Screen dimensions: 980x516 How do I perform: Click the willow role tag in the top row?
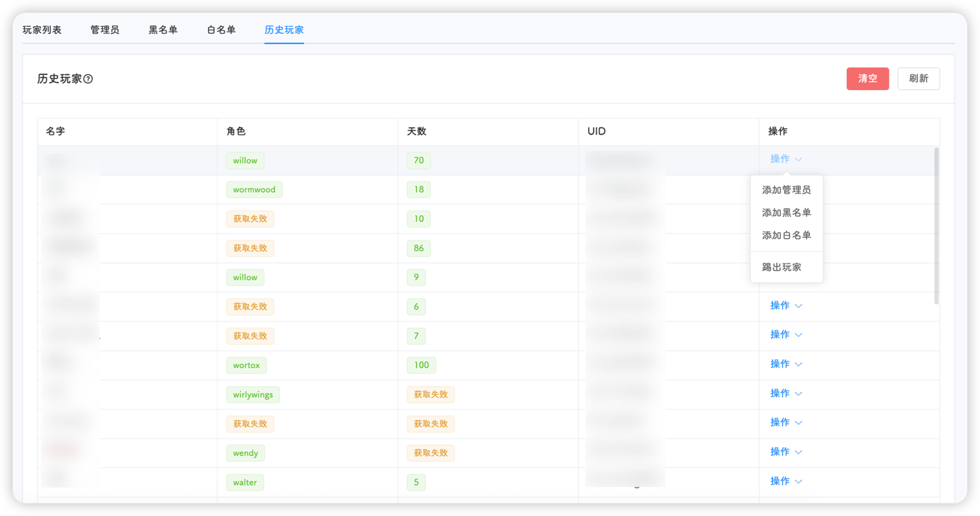pos(244,160)
